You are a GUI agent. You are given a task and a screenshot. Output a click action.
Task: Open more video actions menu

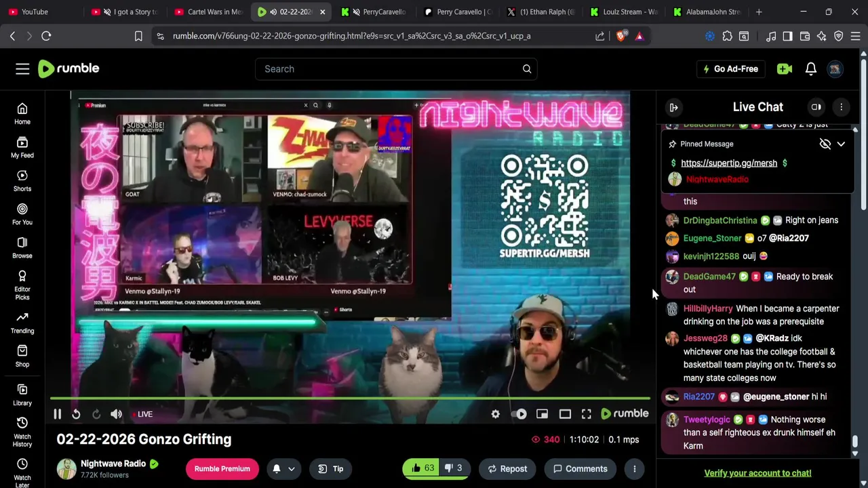(x=635, y=468)
